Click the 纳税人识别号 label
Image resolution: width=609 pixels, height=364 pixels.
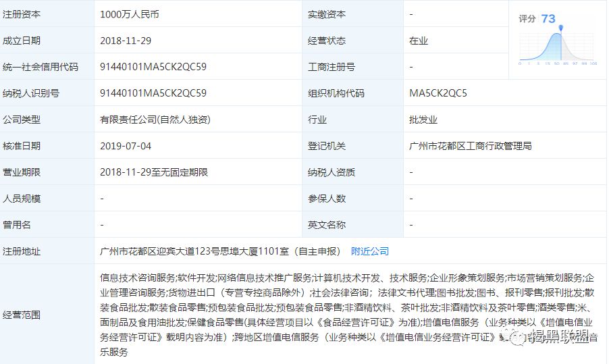(31, 93)
